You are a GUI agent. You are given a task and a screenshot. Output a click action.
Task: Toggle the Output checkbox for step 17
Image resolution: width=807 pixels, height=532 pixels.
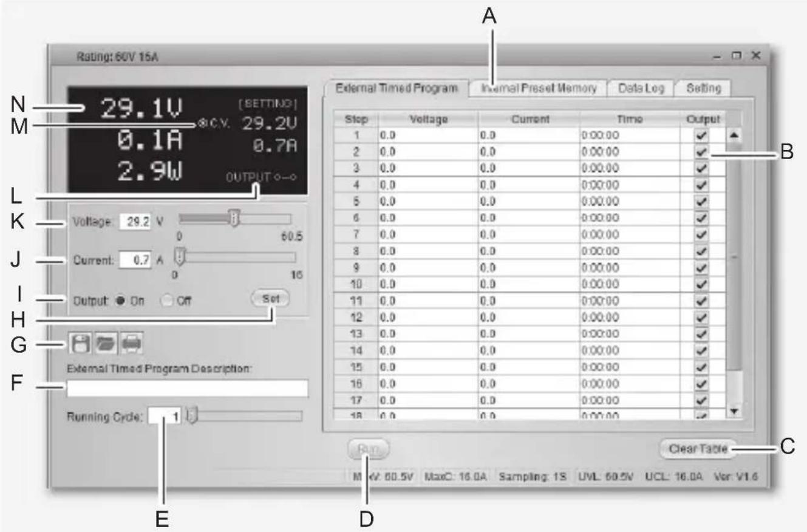[x=701, y=400]
